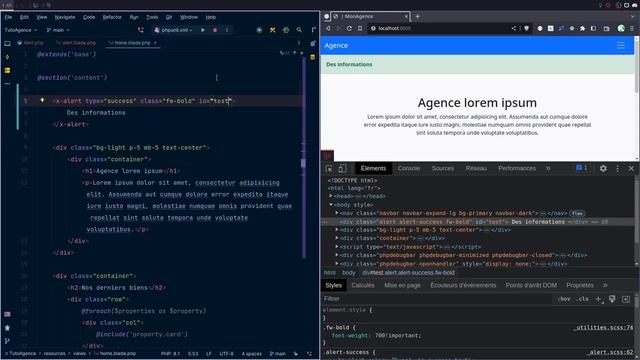The image size is (640, 360).
Task: Click the DevTools issues counter badge
Action: 581,168
